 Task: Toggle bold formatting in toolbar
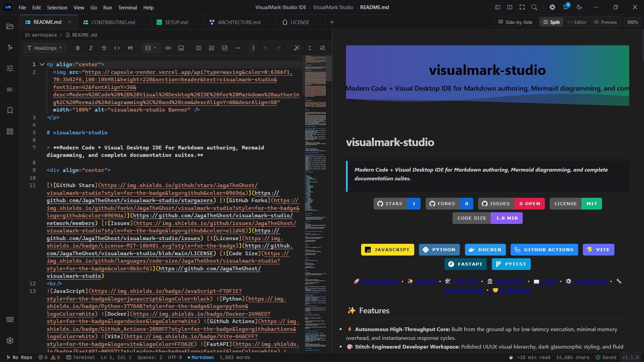coord(78,48)
